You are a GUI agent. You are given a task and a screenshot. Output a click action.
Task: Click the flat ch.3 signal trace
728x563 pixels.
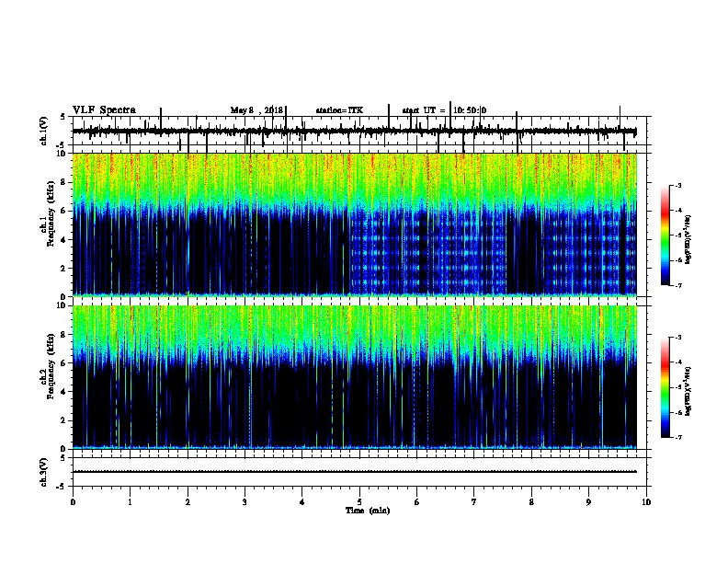pyautogui.click(x=354, y=472)
